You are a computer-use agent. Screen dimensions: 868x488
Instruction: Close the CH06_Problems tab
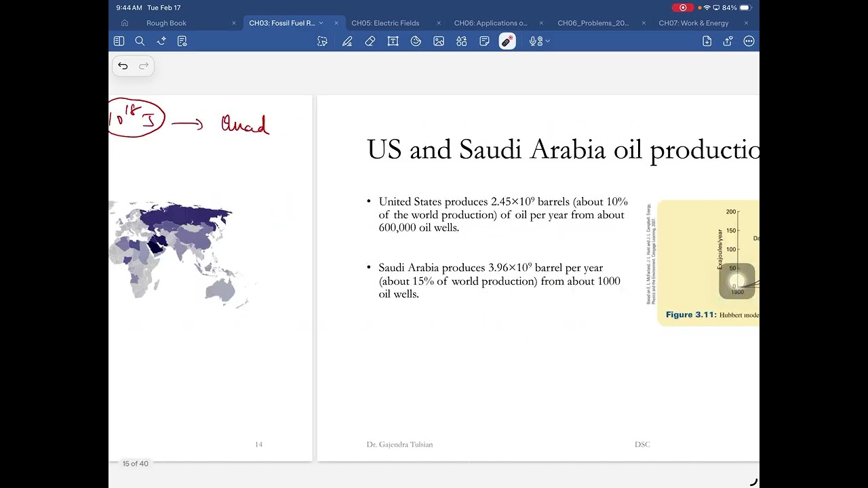[x=644, y=23]
